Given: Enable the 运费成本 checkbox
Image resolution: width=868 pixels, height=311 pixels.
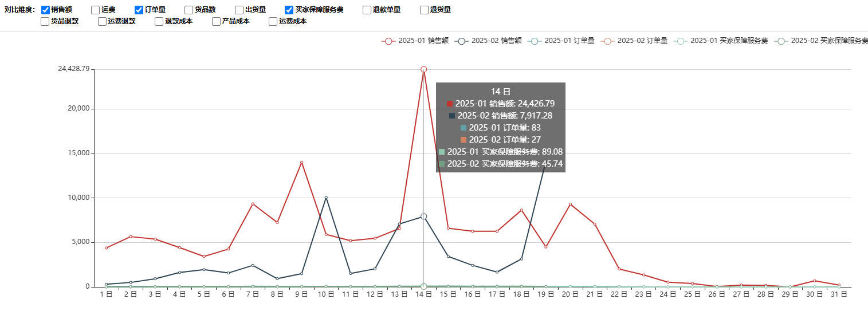Looking at the screenshot, I should pos(273,21).
